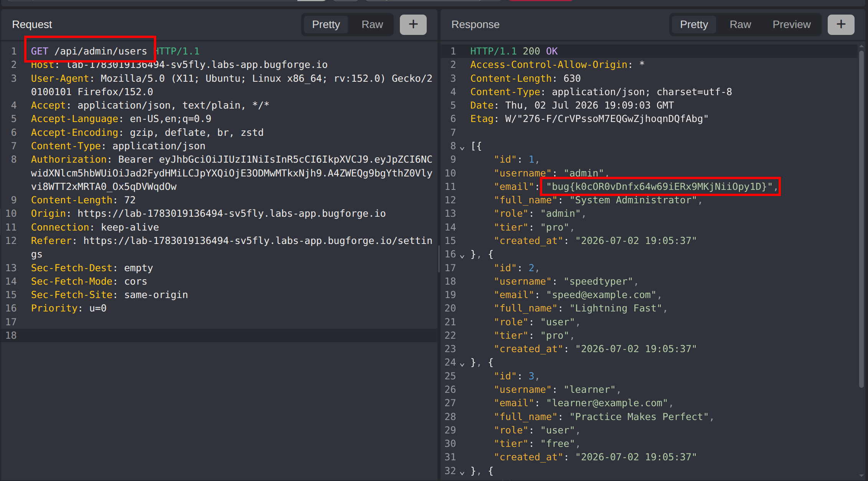Click the Accept-Encoding header in request
The height and width of the screenshot is (481, 868).
coord(147,132)
